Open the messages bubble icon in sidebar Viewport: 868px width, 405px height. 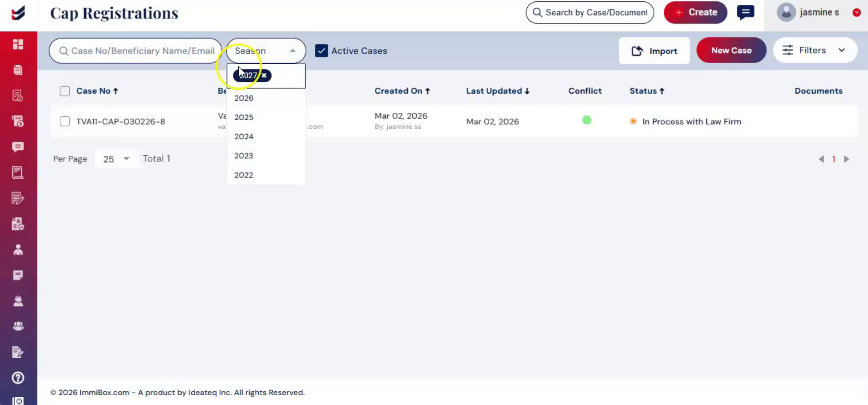coord(18,147)
